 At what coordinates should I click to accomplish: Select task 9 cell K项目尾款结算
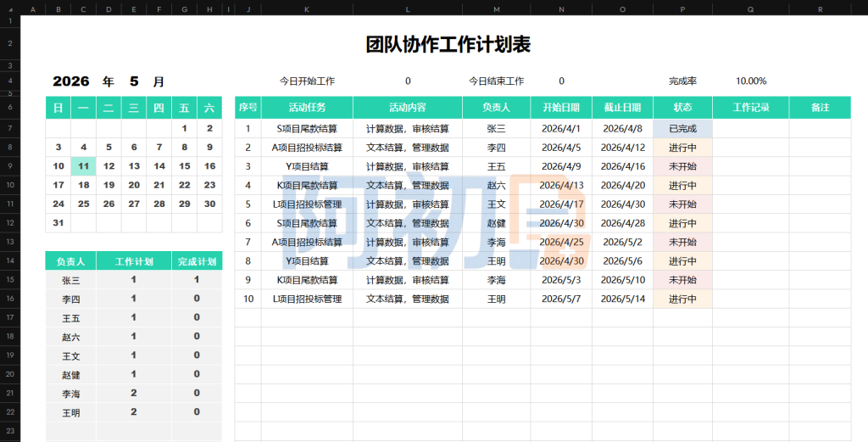(x=307, y=280)
